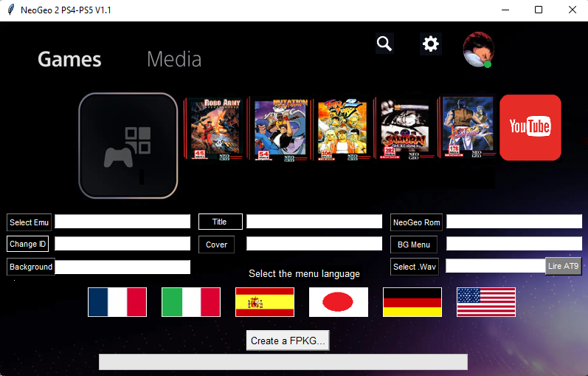The height and width of the screenshot is (376, 588).
Task: Click the magnifier search icon
Action: pyautogui.click(x=384, y=44)
